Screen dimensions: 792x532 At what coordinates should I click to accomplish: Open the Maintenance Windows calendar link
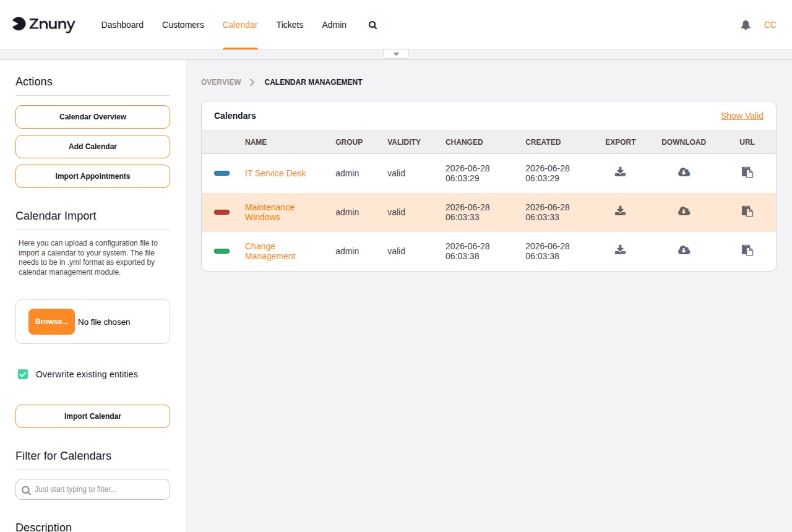pyautogui.click(x=270, y=212)
